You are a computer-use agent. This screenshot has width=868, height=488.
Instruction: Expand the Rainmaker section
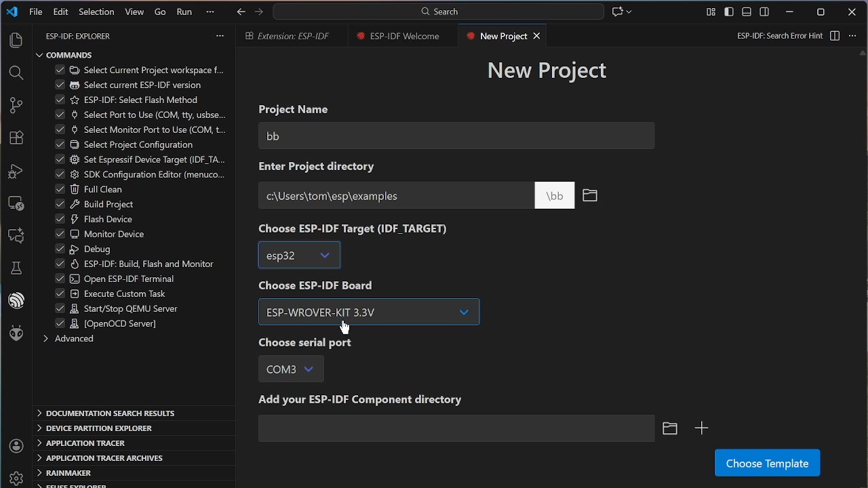[x=68, y=473]
